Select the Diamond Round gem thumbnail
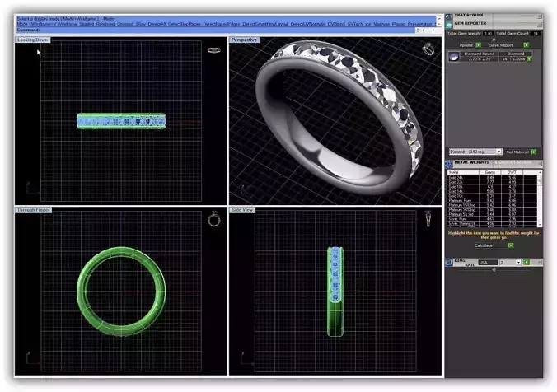 [454, 57]
